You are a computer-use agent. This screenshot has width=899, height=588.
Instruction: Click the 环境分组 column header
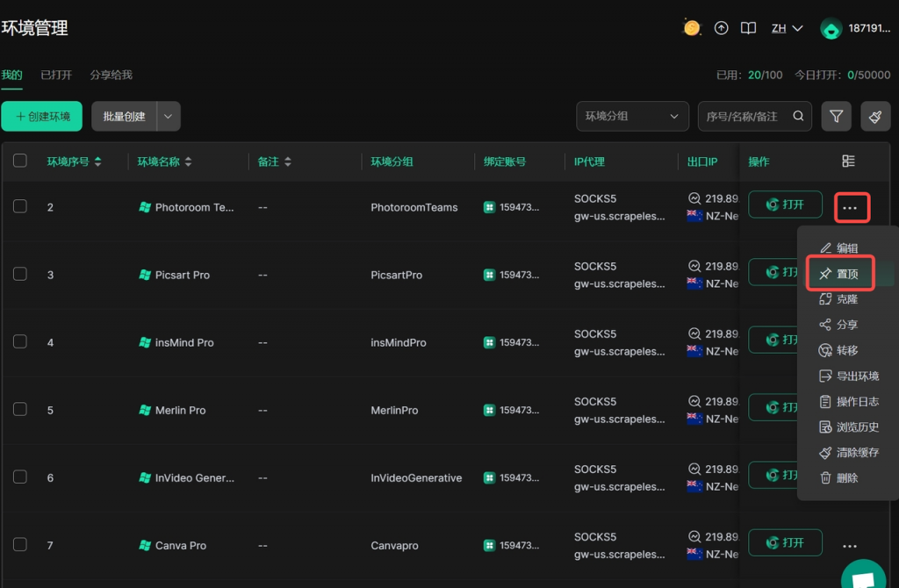(392, 161)
